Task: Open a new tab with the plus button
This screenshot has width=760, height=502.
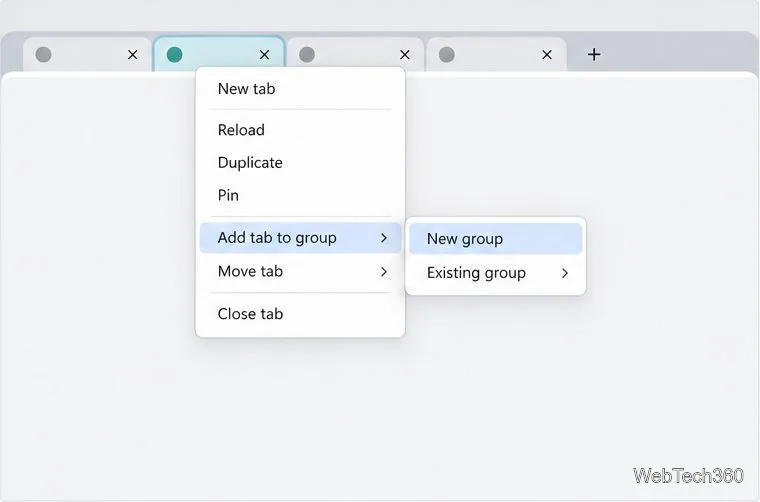Action: tap(594, 54)
